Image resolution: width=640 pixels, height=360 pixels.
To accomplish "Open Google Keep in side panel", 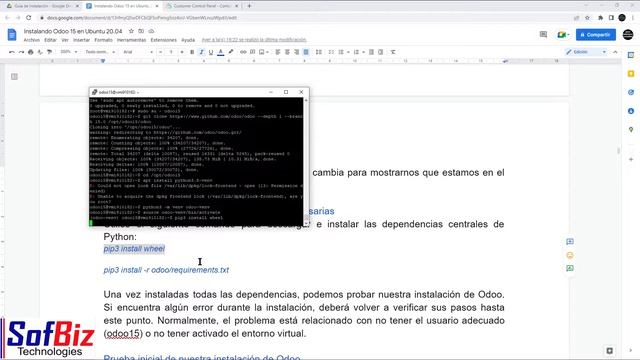I will 631,74.
